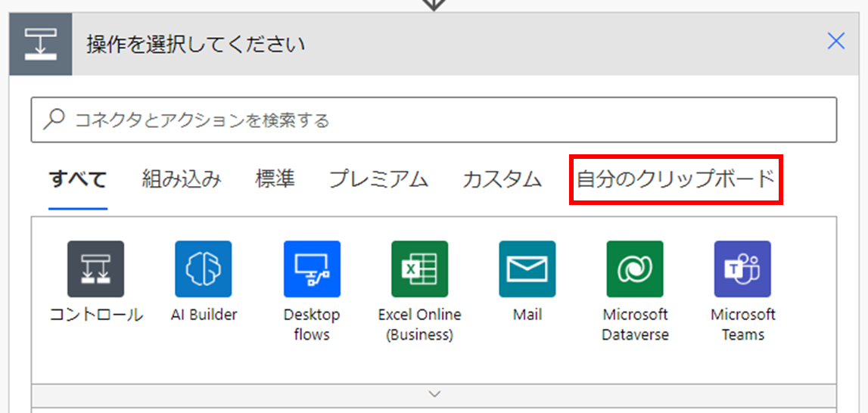Open the 自分のクリップボード tab
This screenshot has height=413, width=868.
675,179
